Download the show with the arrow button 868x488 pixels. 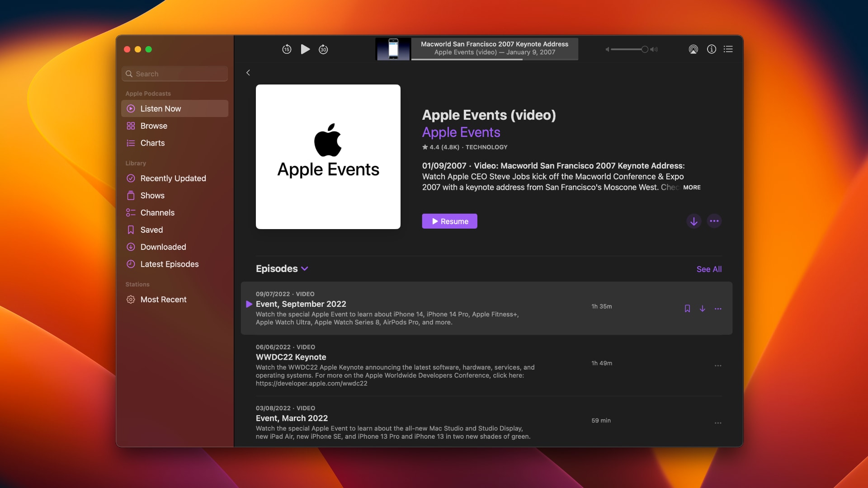pyautogui.click(x=694, y=221)
